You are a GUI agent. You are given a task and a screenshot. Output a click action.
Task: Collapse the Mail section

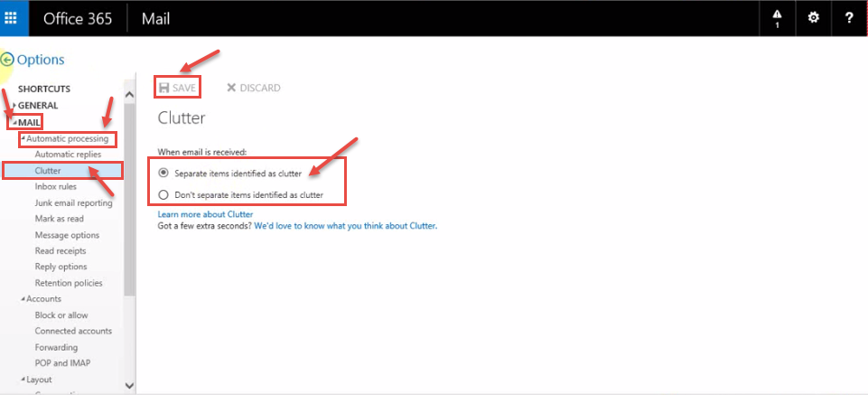(x=15, y=122)
